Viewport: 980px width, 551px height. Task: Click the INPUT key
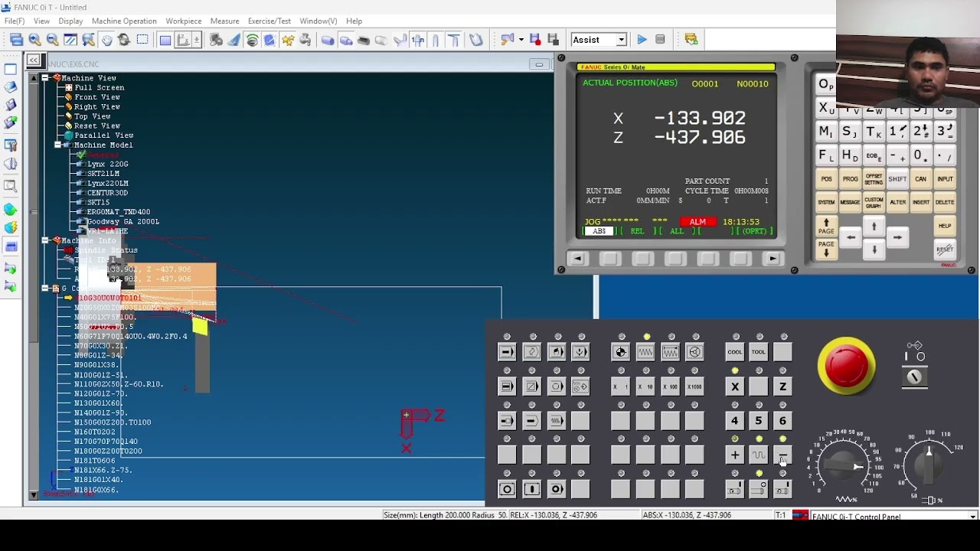coord(945,179)
